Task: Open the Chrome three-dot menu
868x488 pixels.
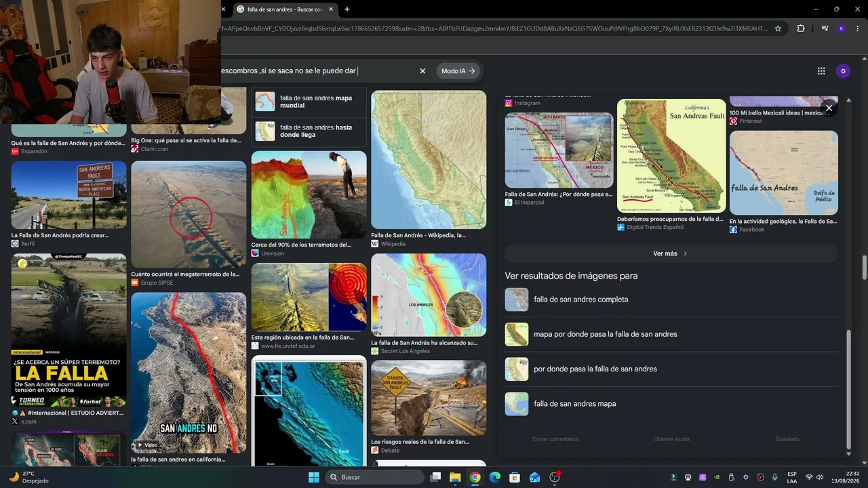Action: point(858,28)
